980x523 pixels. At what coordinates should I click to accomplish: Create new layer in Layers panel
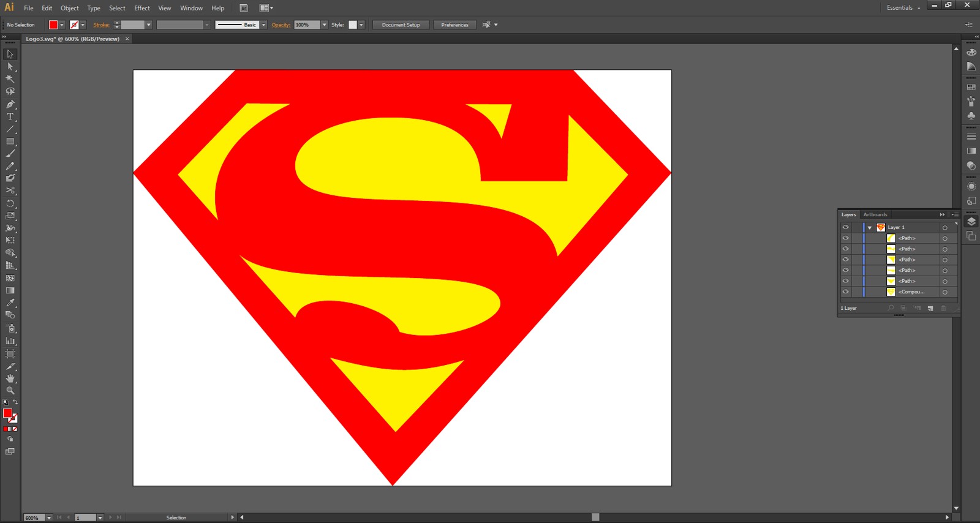coord(930,308)
